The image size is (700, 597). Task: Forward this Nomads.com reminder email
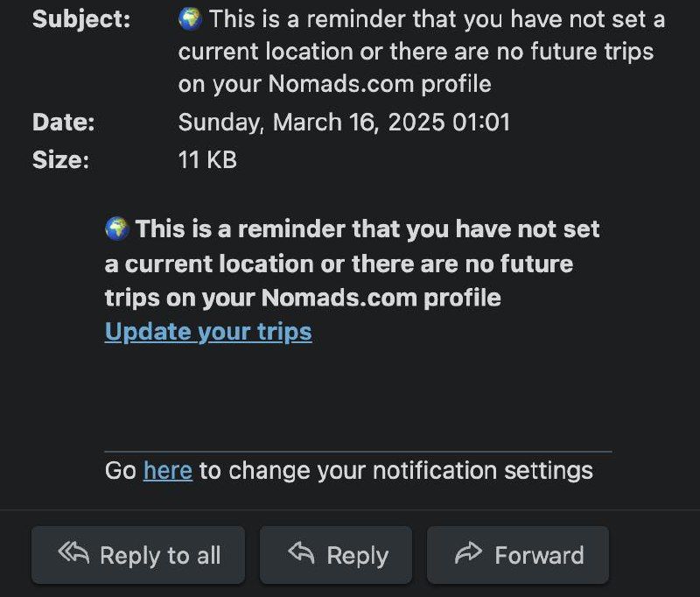(x=517, y=555)
